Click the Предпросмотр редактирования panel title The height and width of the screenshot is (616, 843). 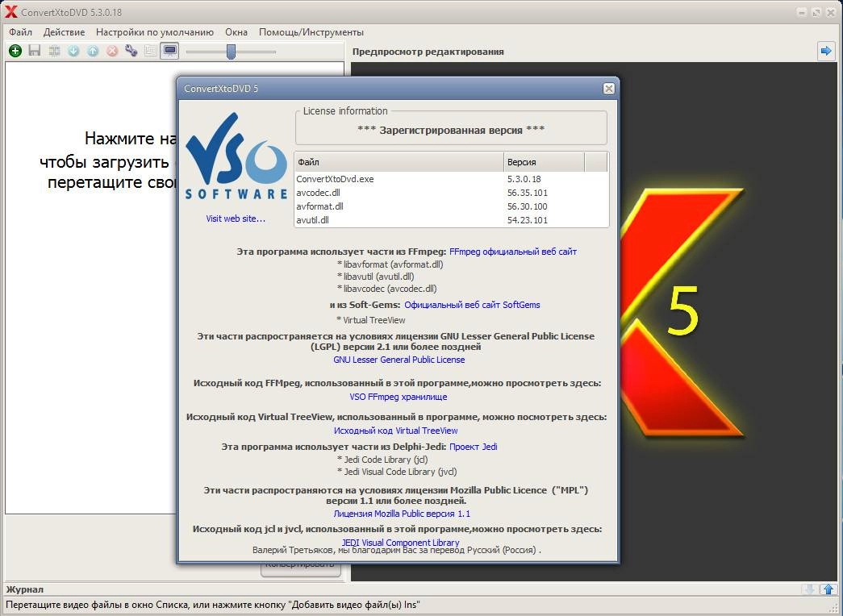coord(428,52)
